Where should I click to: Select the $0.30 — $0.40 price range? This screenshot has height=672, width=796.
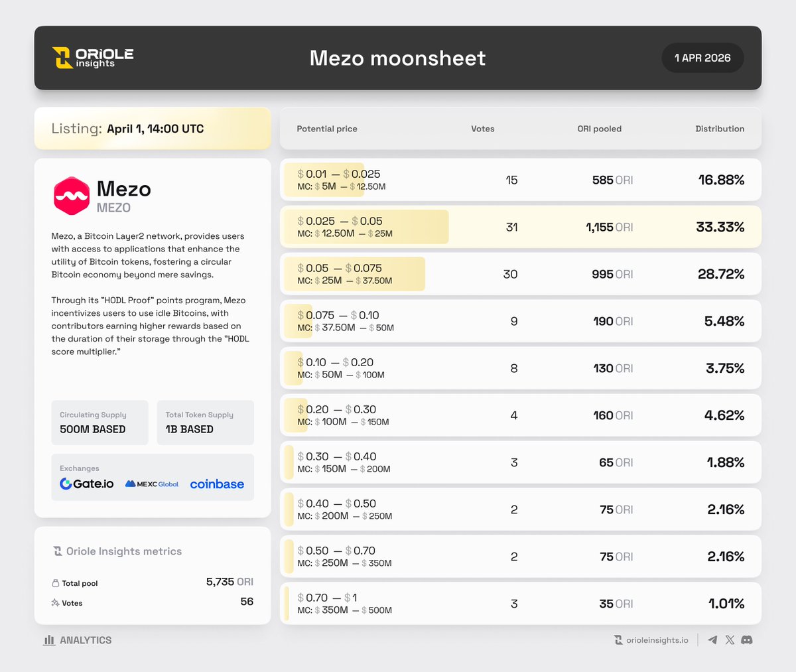coord(337,456)
